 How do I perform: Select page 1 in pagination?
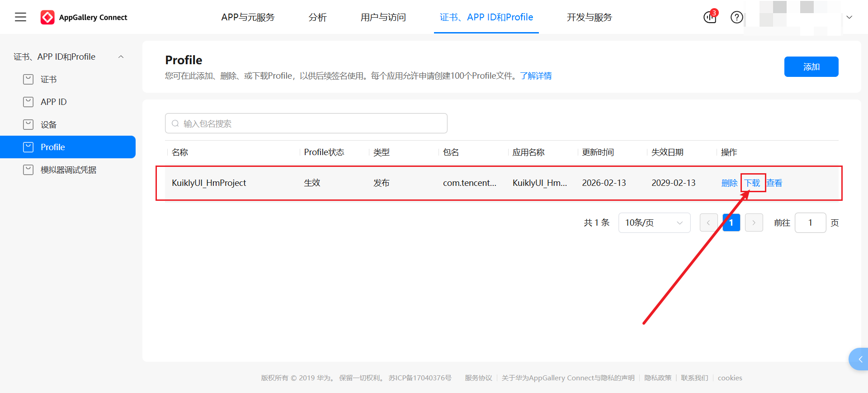click(x=731, y=223)
